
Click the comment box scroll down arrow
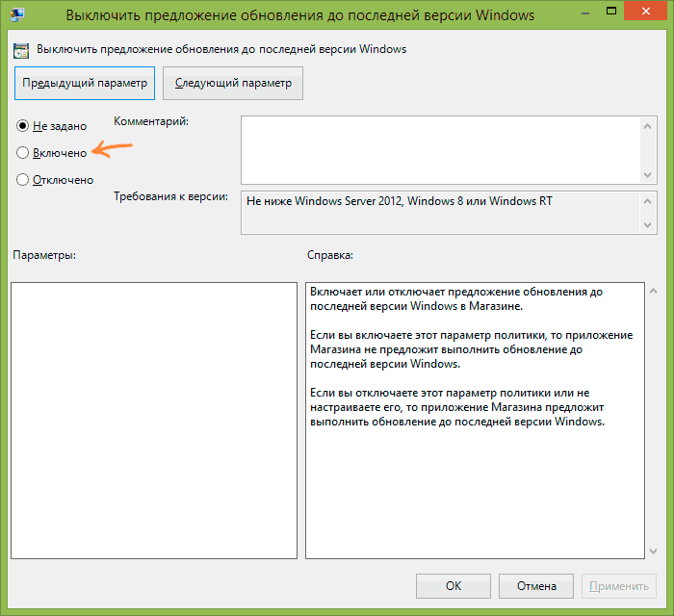648,175
